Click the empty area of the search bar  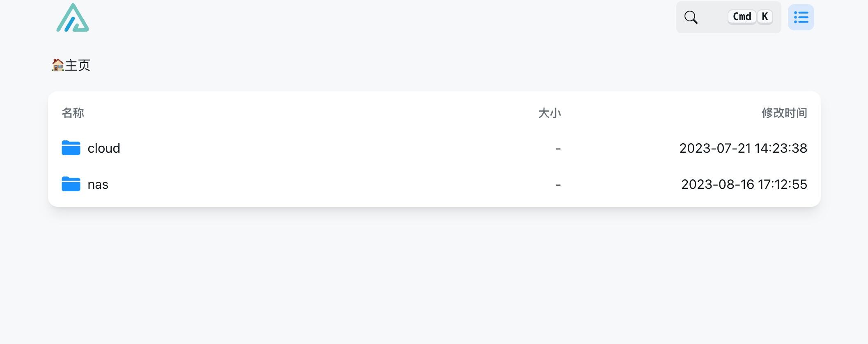[x=713, y=17]
